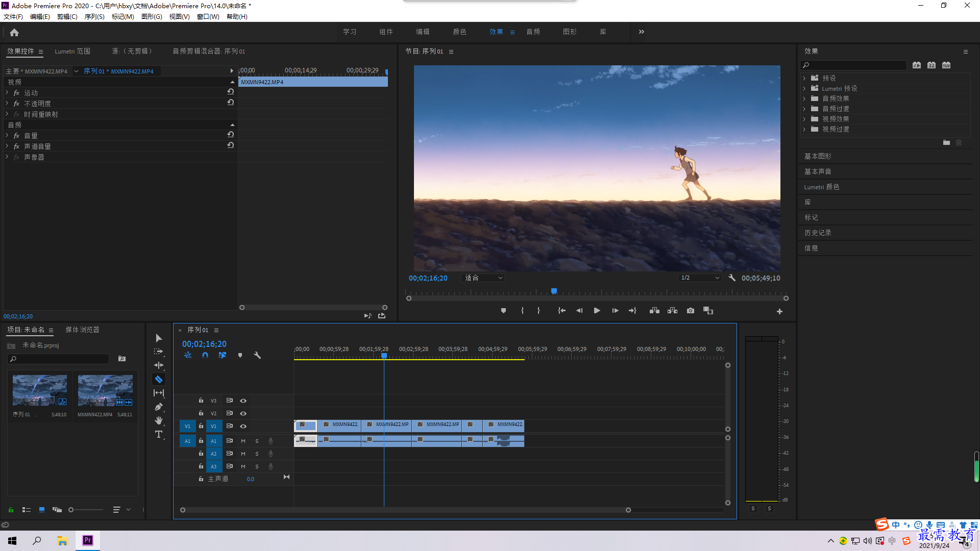980x551 pixels.
Task: Step back one frame
Action: [579, 311]
